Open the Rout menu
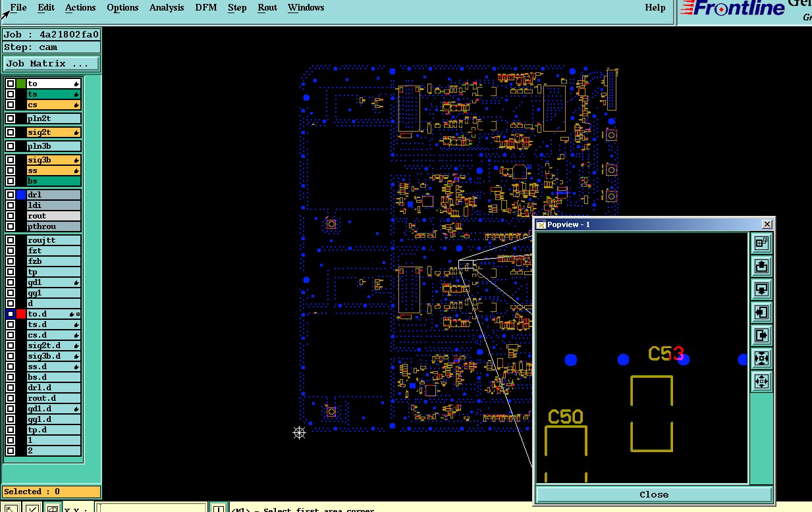 (x=267, y=8)
